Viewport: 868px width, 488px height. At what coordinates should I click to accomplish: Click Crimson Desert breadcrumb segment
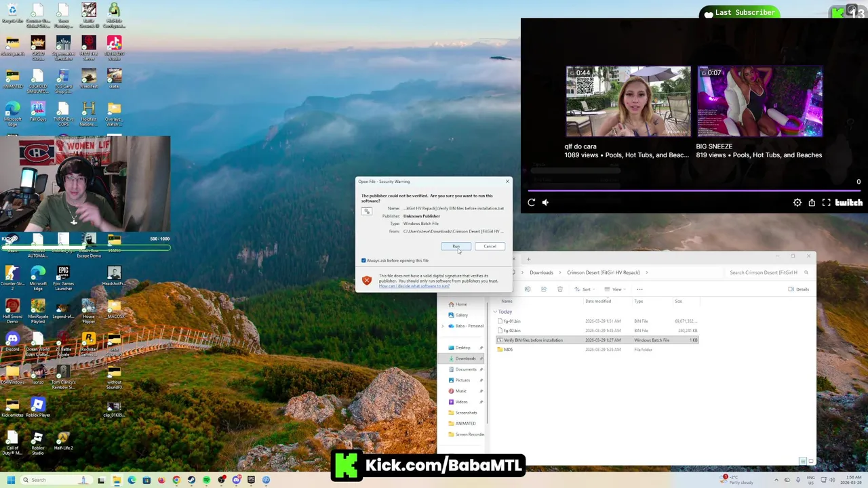tap(603, 272)
